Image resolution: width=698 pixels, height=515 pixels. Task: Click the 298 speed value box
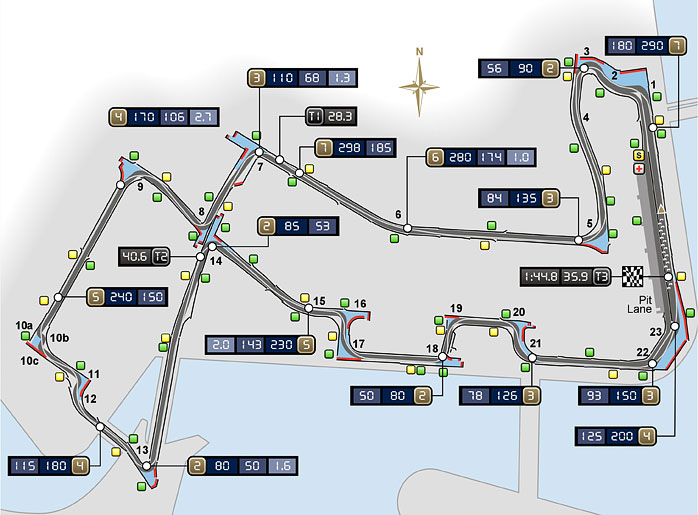pos(349,149)
